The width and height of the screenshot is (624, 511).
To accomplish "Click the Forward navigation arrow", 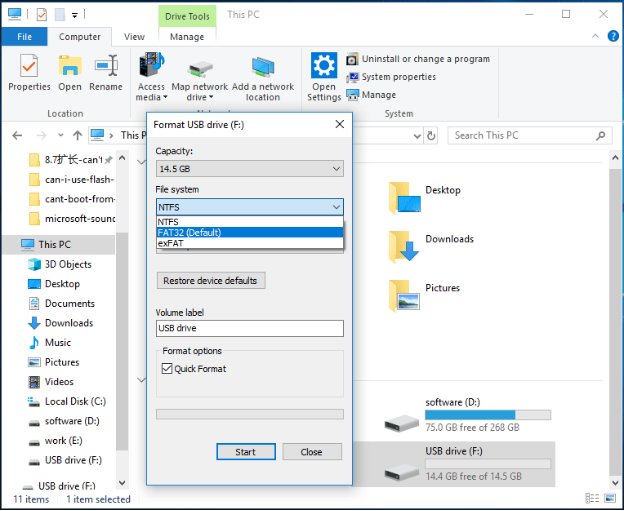I will point(41,136).
